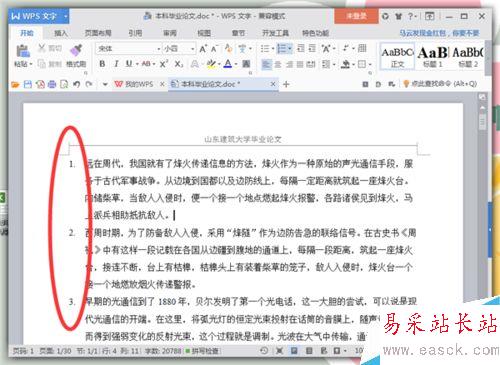Toggle justify text alignment

click(300, 64)
